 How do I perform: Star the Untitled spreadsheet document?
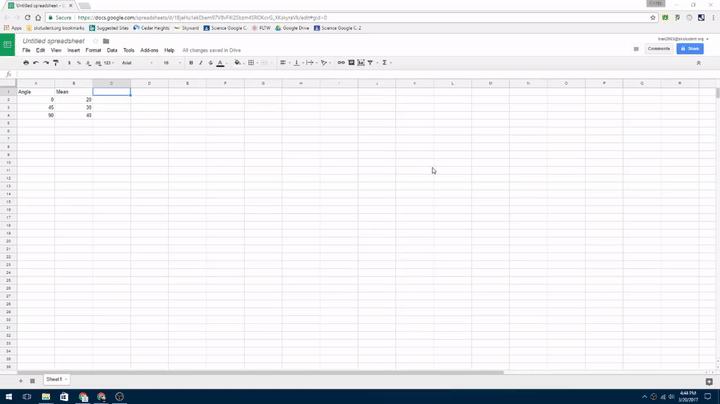pyautogui.click(x=96, y=41)
